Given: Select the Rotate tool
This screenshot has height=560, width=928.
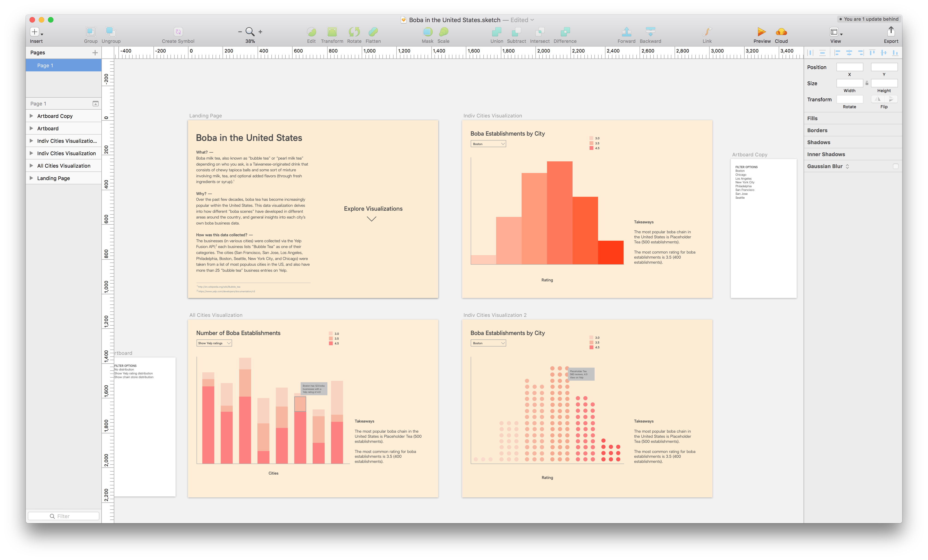Looking at the screenshot, I should (x=354, y=32).
